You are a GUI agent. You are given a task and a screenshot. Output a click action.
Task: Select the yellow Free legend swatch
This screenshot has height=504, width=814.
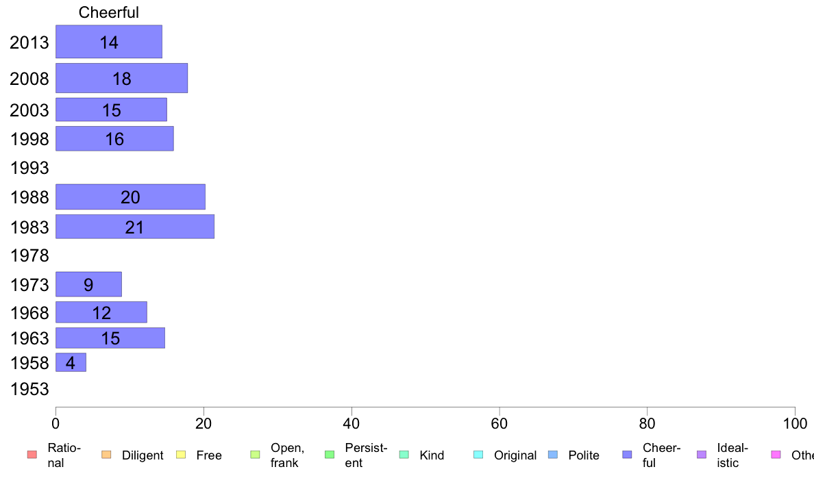(x=180, y=455)
